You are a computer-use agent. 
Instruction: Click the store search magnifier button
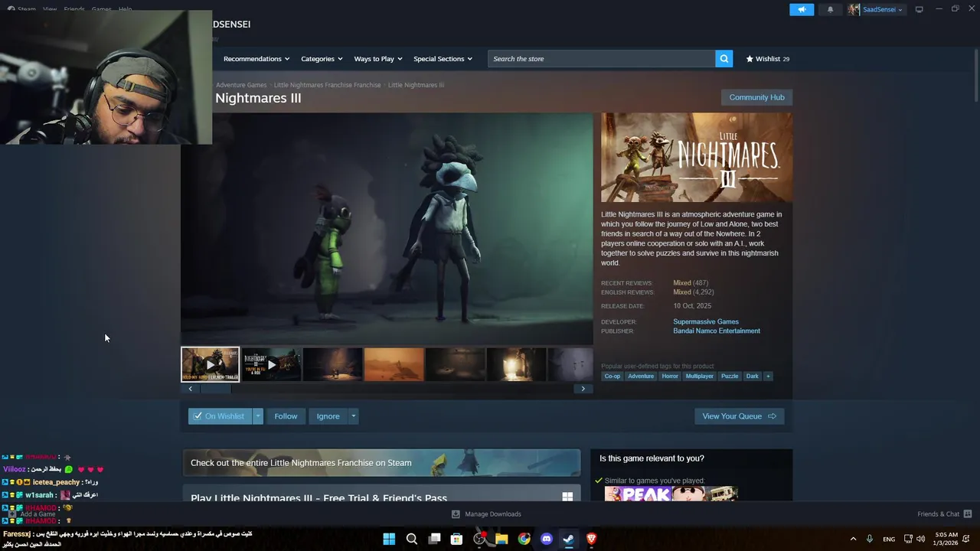coord(724,59)
